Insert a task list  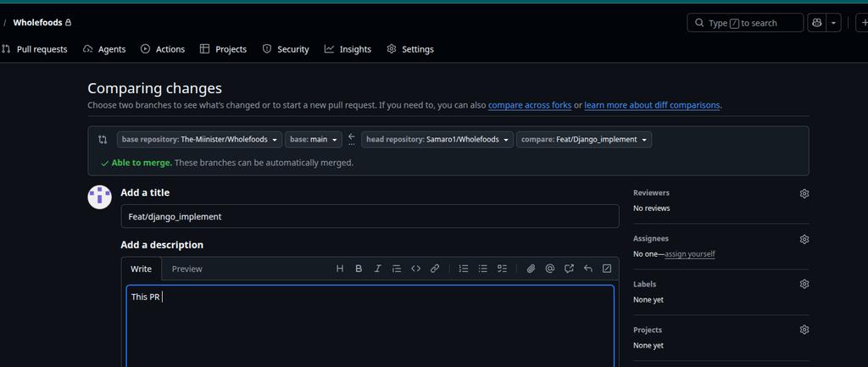(x=502, y=269)
